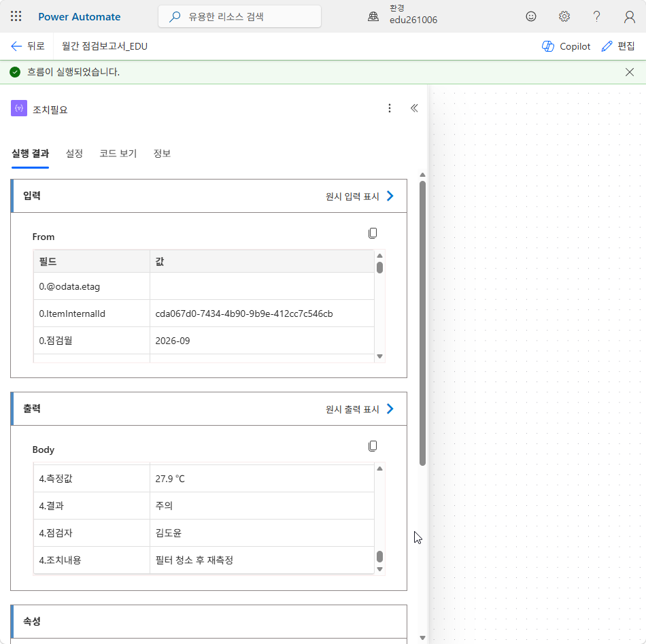Open the help question mark
Viewport: 646px width, 644px height.
click(596, 16)
